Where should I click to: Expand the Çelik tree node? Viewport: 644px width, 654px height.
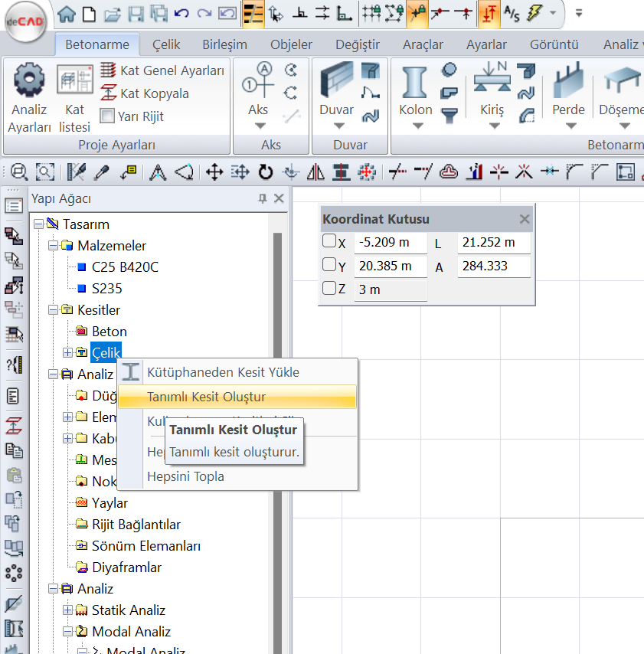[x=68, y=352]
